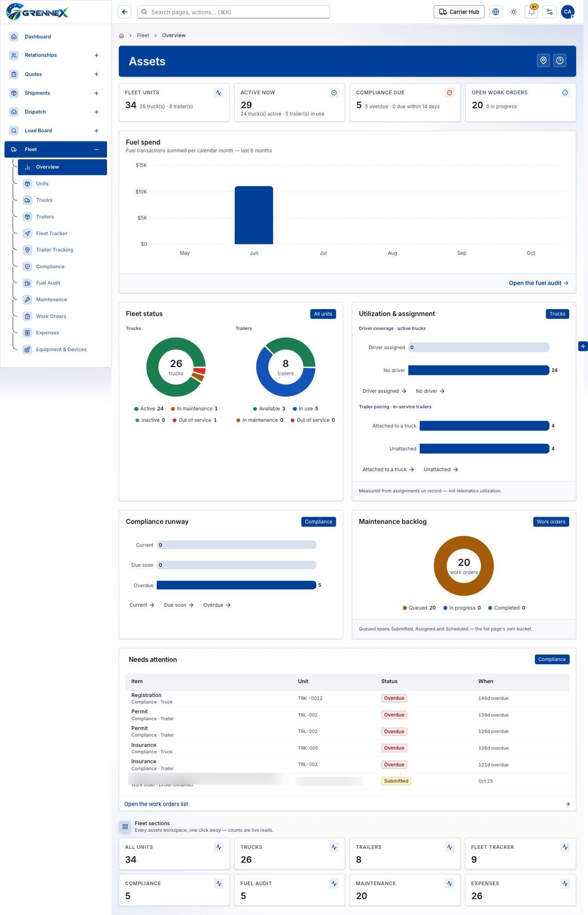Viewport: 588px width, 915px height.
Task: Open the CA user avatar menu
Action: click(568, 12)
